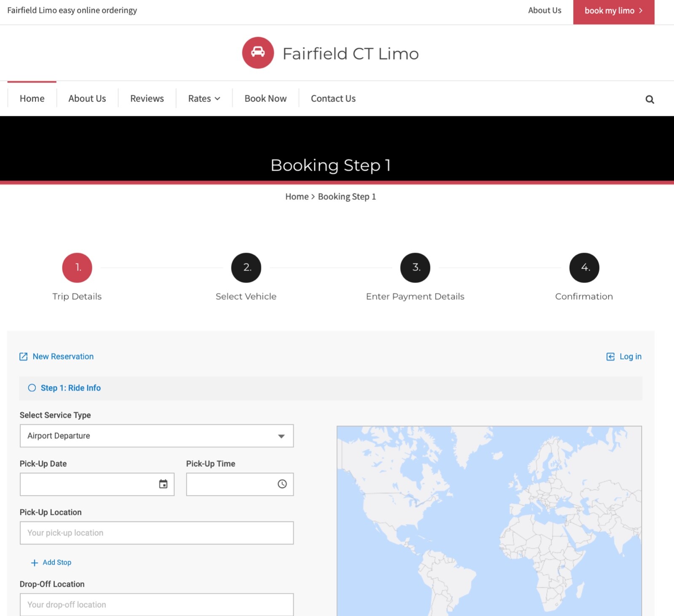The image size is (674, 616).
Task: Open the Pick-Up Time clock icon
Action: [282, 484]
